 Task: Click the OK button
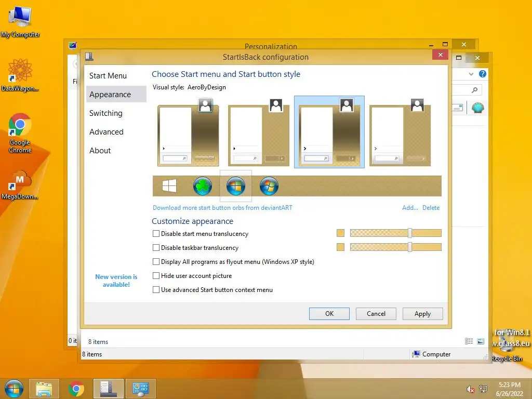click(x=329, y=314)
